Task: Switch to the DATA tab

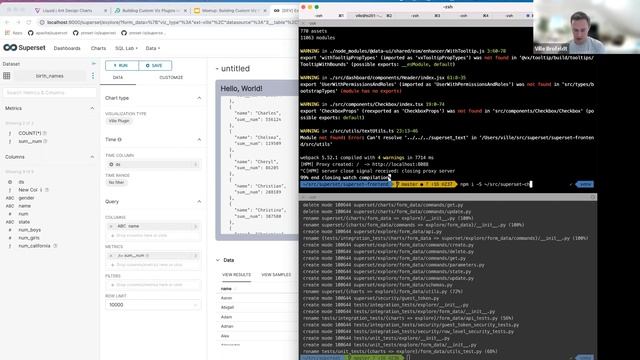Action: coord(118,78)
